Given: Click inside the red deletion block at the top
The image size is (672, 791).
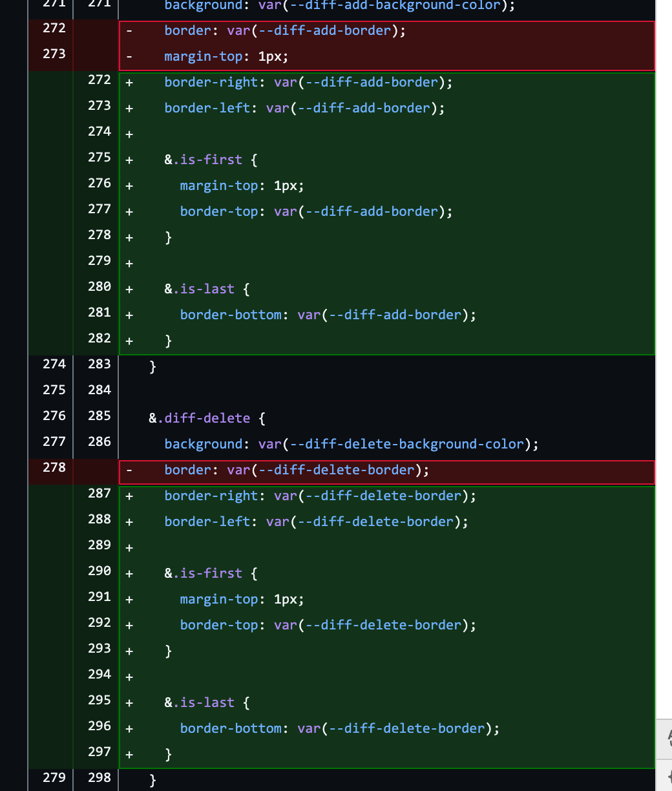Looking at the screenshot, I should 388,43.
